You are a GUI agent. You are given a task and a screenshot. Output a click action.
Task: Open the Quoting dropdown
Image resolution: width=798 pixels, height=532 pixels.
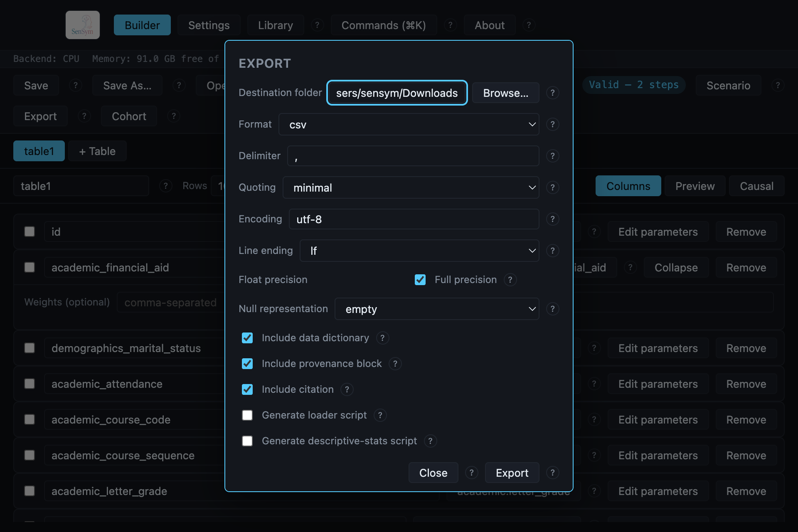(x=411, y=187)
